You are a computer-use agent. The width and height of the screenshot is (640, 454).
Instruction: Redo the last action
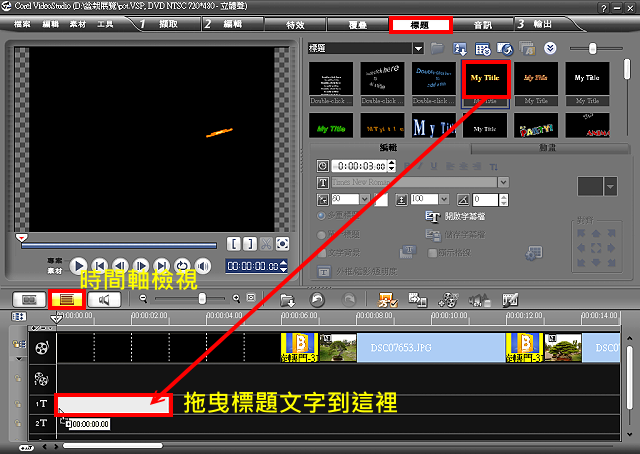click(348, 300)
